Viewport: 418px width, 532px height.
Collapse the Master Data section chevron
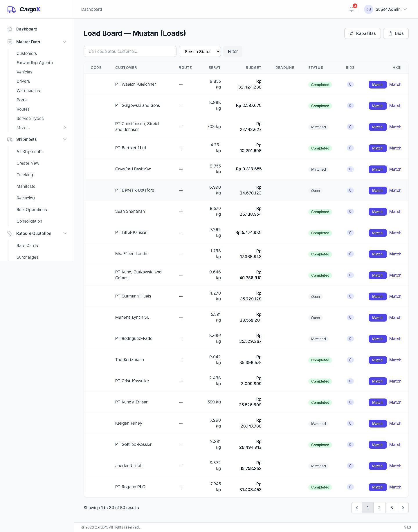[65, 42]
